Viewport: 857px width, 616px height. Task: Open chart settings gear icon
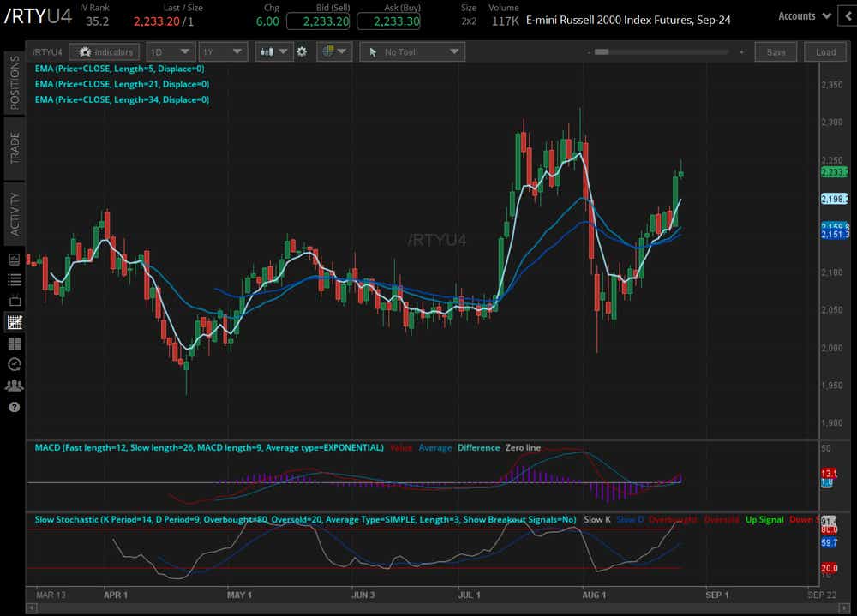(302, 52)
